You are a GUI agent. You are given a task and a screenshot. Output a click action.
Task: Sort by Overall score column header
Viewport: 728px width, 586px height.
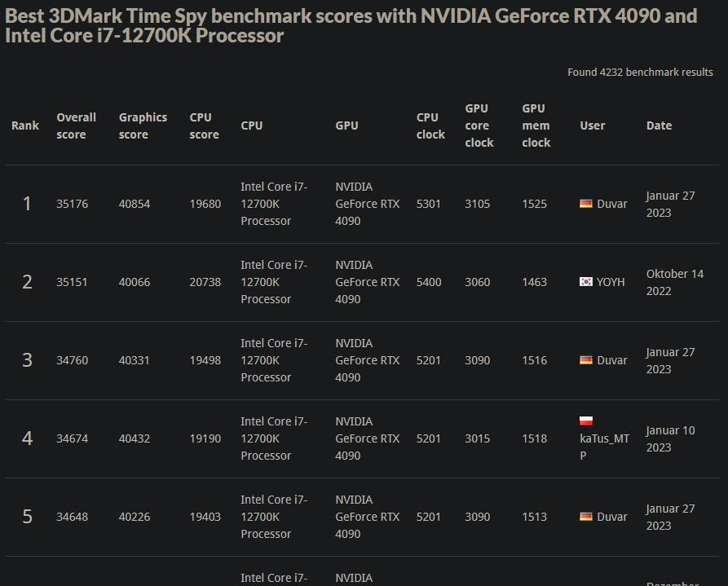click(x=76, y=126)
